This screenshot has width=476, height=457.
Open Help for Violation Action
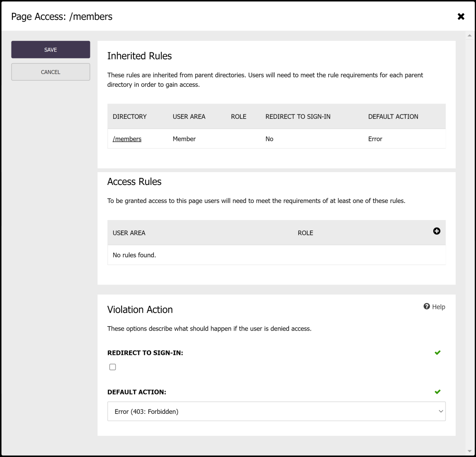(x=435, y=306)
